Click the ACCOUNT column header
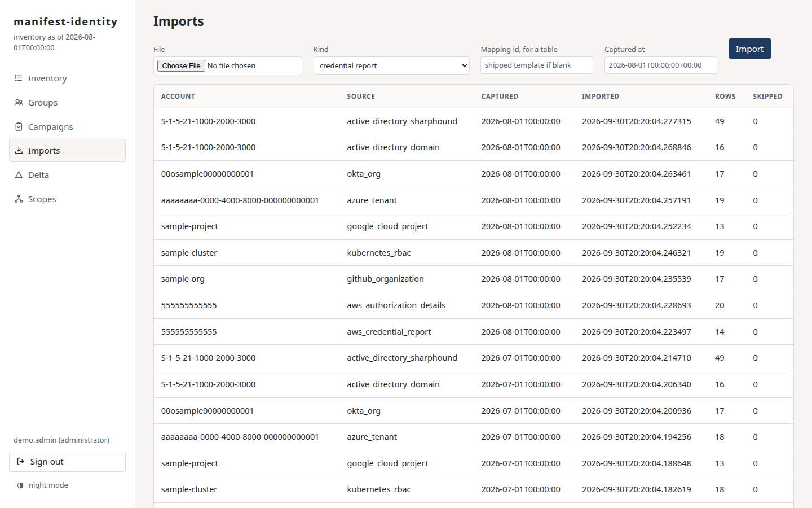This screenshot has height=508, width=812. pyautogui.click(x=178, y=97)
